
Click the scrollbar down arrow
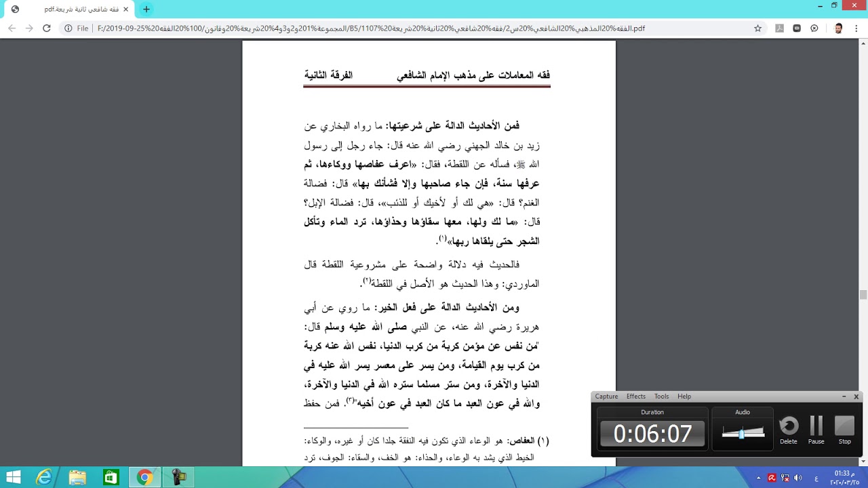(x=863, y=461)
